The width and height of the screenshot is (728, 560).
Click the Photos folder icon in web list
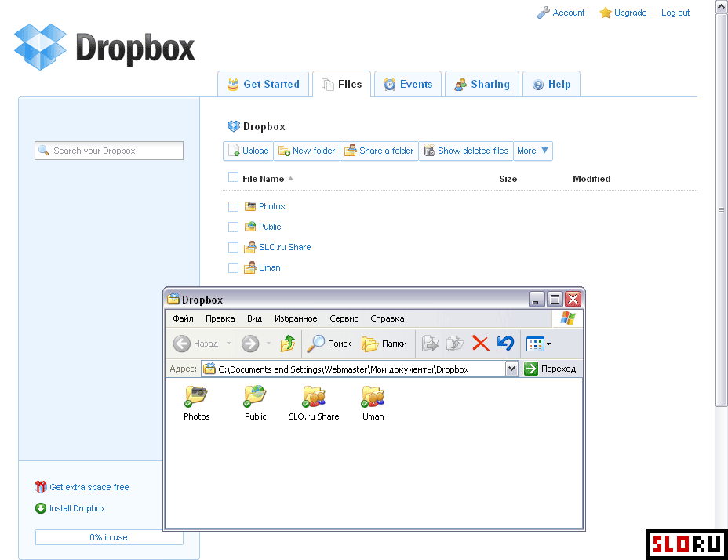click(x=250, y=206)
